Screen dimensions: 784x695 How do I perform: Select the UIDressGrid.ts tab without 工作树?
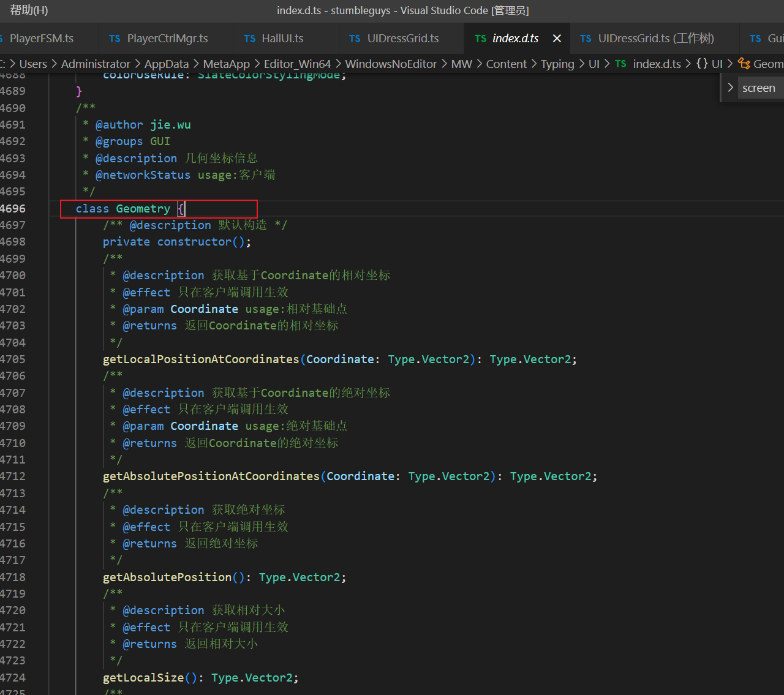pyautogui.click(x=402, y=39)
